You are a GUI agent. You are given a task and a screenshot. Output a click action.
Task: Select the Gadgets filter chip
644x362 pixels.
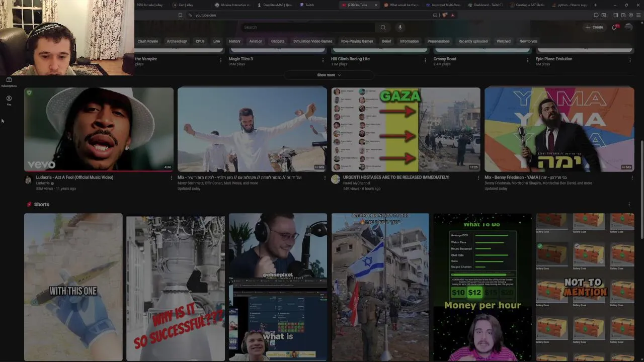pos(278,41)
